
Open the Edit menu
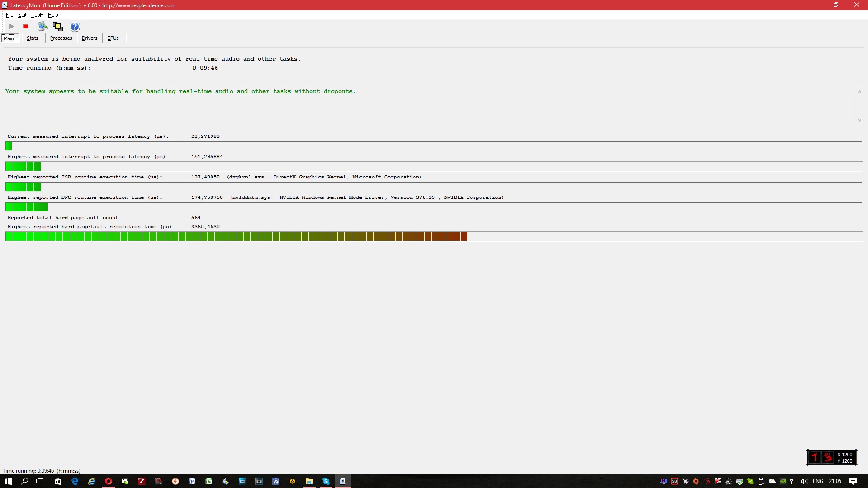tap(22, 15)
